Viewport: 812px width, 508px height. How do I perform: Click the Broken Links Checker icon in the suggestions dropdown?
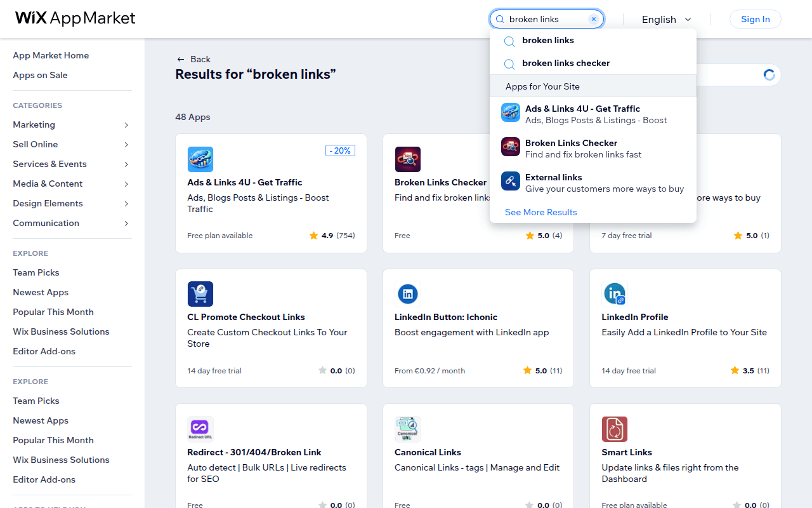pyautogui.click(x=511, y=147)
